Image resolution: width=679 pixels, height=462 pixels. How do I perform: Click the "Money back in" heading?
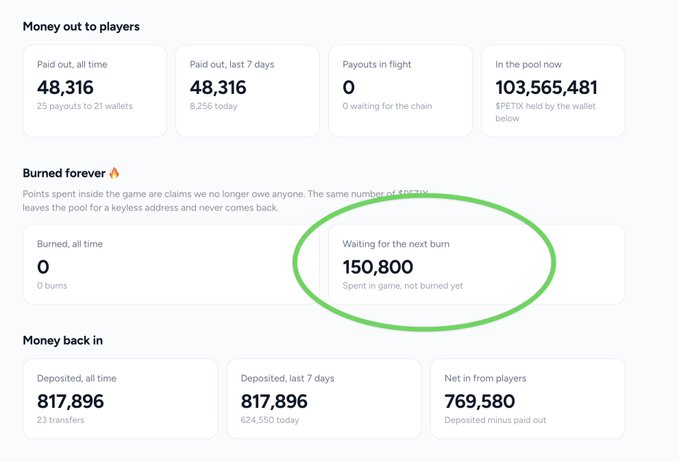(x=63, y=340)
